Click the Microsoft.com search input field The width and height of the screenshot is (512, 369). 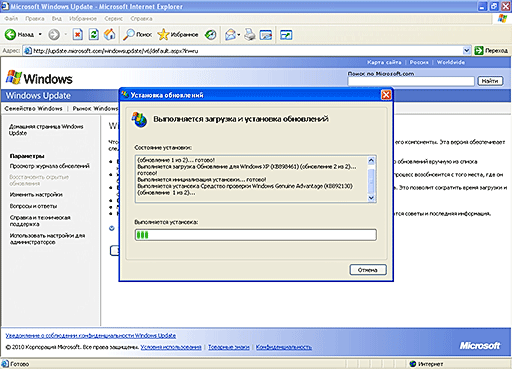(x=411, y=81)
